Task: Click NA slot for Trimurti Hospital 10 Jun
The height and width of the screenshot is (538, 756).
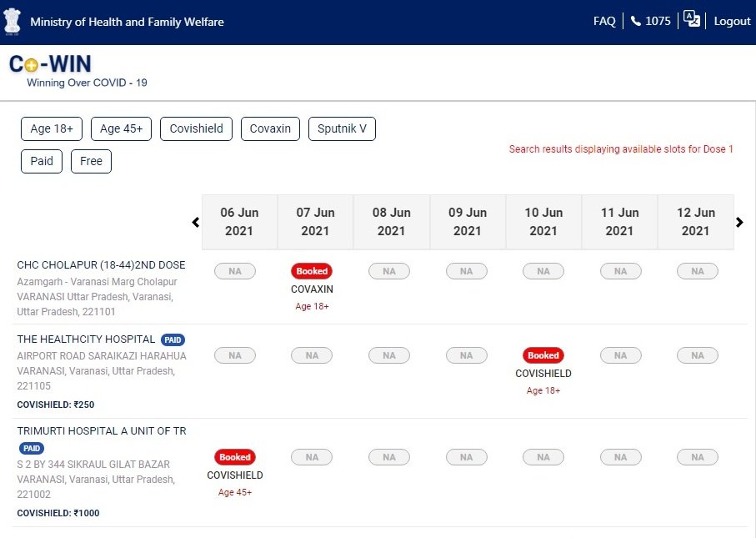Action: (543, 457)
